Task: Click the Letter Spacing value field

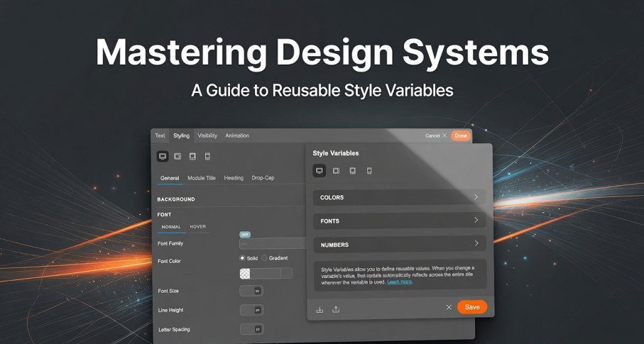Action: point(247,329)
